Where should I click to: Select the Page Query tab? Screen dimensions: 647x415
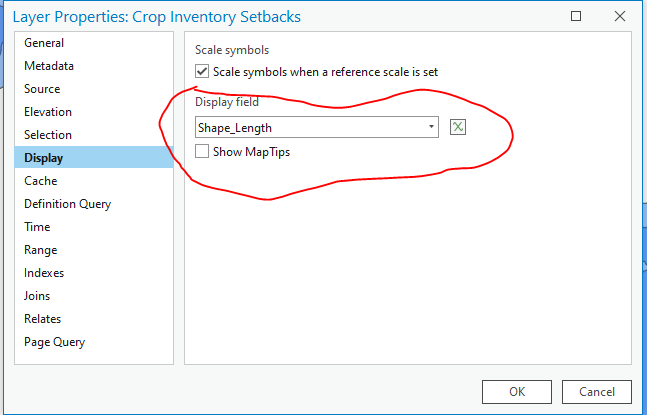(55, 342)
